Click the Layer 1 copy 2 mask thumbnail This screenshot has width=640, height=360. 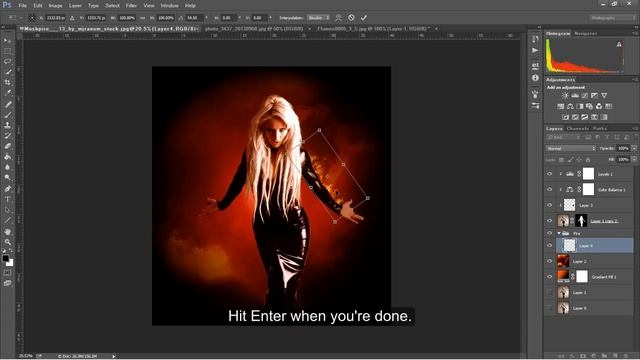581,220
